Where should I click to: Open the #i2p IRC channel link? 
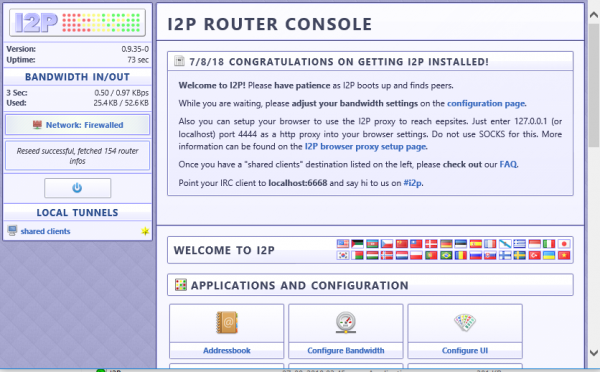coord(412,183)
